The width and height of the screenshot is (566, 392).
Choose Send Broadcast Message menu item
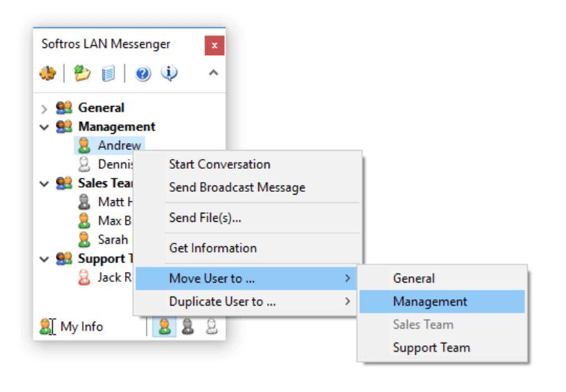pos(237,188)
